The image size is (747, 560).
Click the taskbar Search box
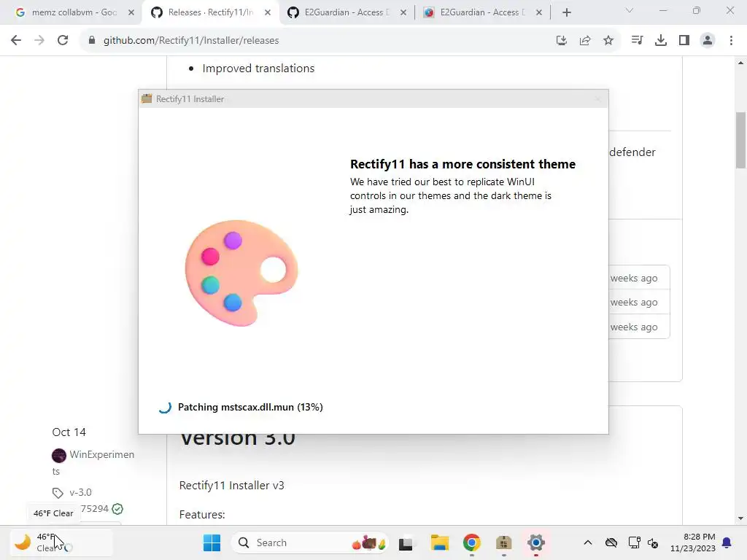pyautogui.click(x=309, y=542)
